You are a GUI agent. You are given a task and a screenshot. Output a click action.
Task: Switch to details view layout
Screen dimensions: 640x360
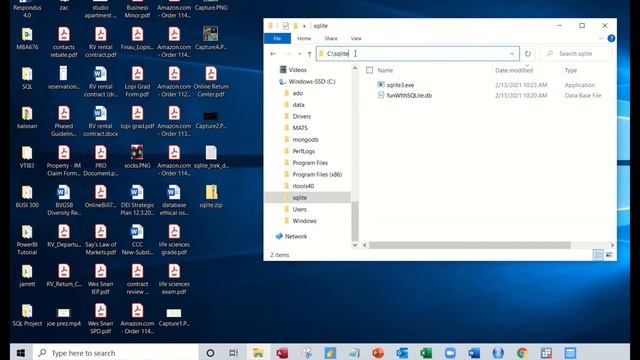click(598, 255)
